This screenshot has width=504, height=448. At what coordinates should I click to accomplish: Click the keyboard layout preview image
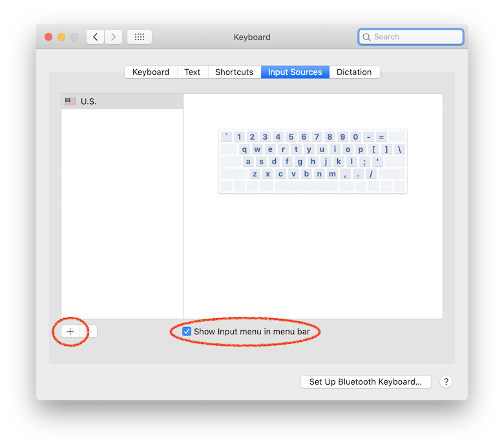click(313, 162)
